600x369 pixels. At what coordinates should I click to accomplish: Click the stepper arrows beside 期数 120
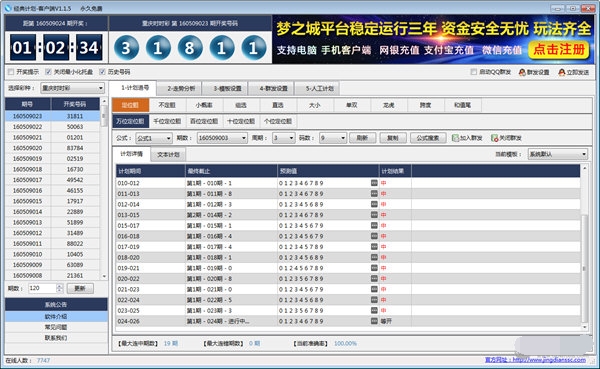[59, 288]
